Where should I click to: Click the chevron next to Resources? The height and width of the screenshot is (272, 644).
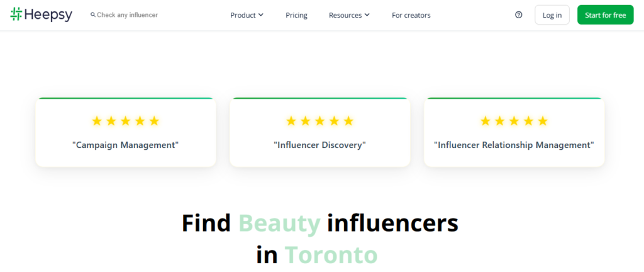367,15
